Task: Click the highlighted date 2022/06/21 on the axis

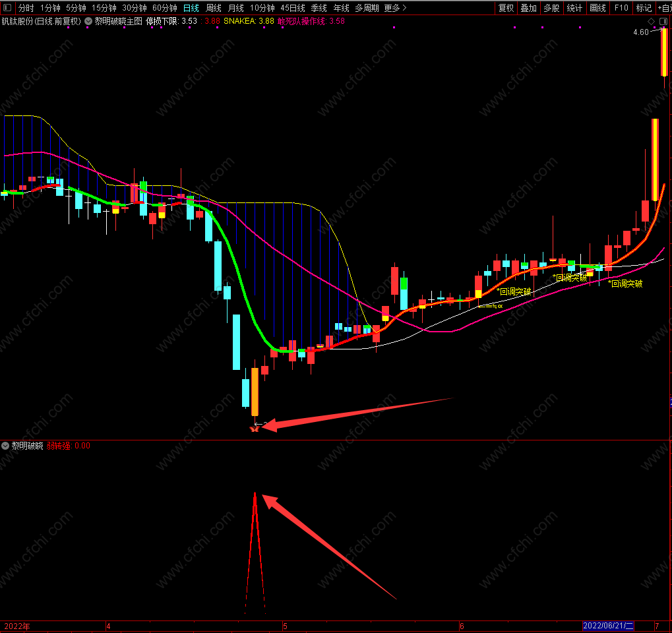Action: point(608,626)
